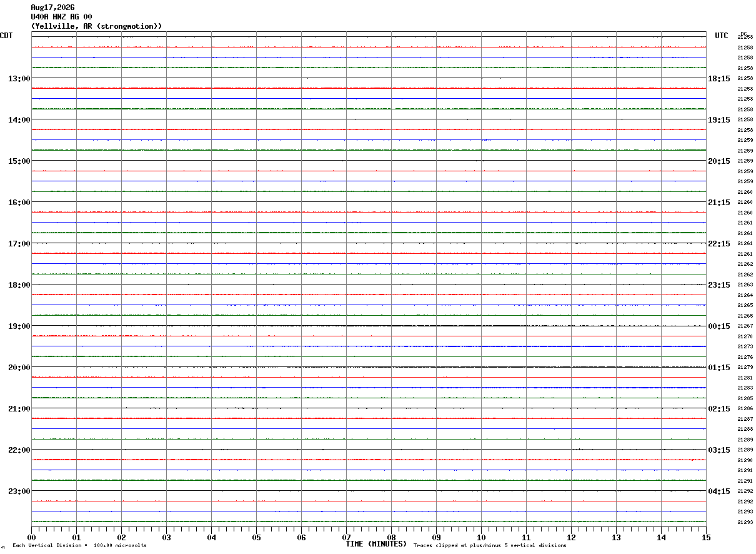The image size is (756, 554).
Task: Click the 07 minute tick label
Action: coord(346,537)
